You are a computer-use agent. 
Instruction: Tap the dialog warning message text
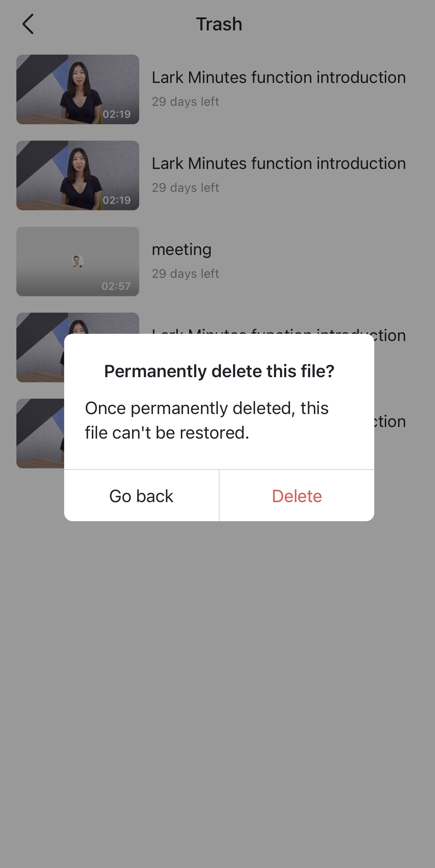pos(207,420)
